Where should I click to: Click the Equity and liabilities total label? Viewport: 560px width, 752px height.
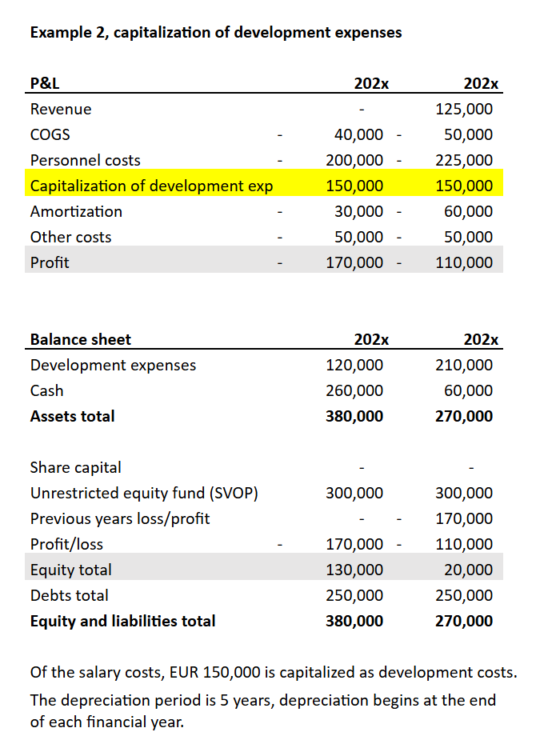pos(122,621)
